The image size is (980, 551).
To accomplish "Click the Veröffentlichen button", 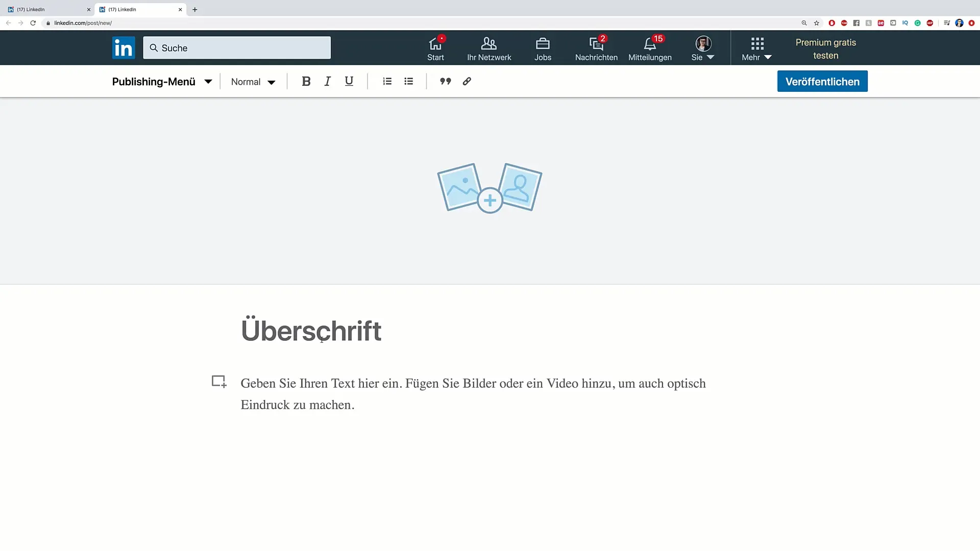I will (822, 81).
